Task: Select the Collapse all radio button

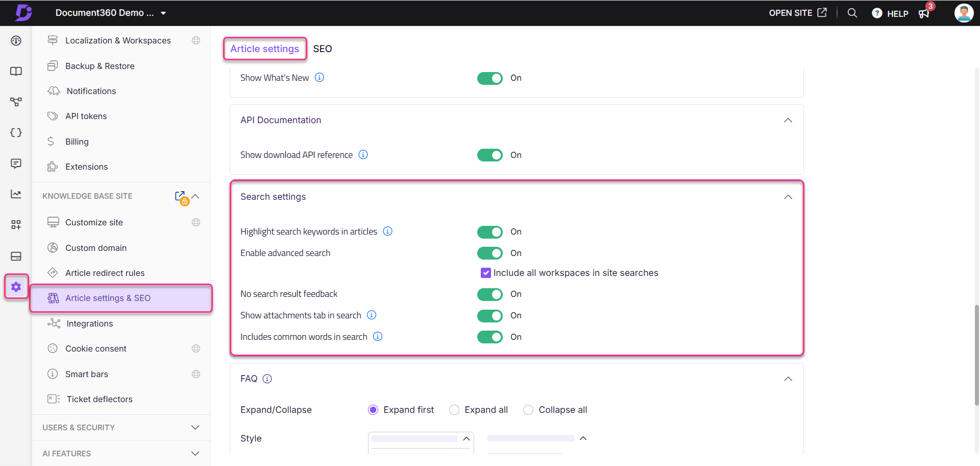Action: point(528,410)
